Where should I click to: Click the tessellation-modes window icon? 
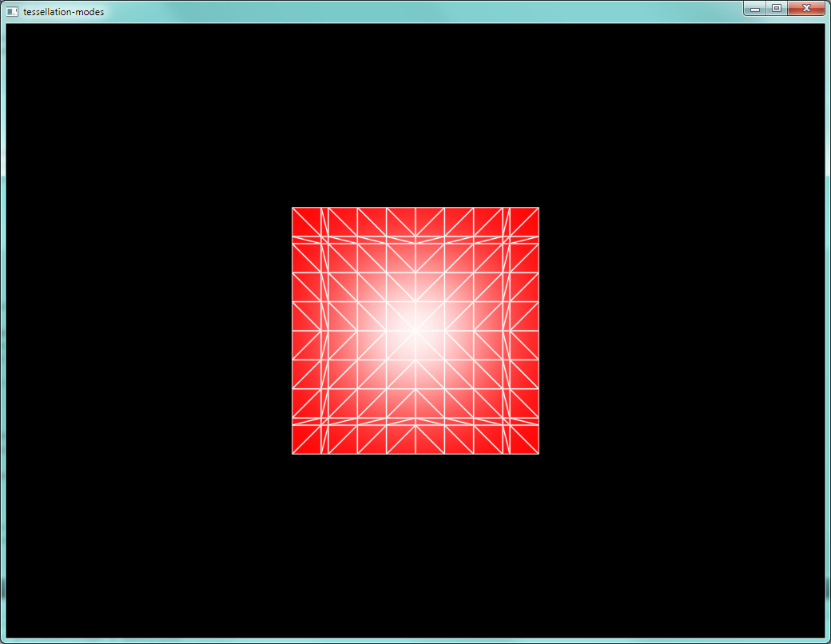click(x=12, y=12)
